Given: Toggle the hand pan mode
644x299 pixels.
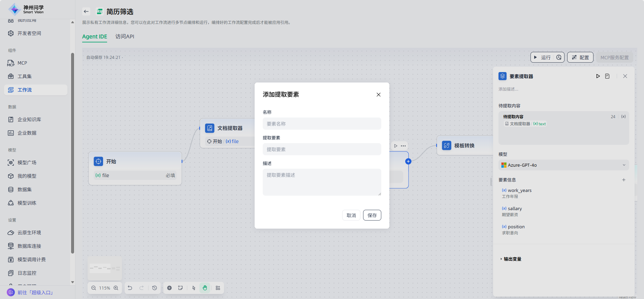Looking at the screenshot, I should [x=205, y=288].
